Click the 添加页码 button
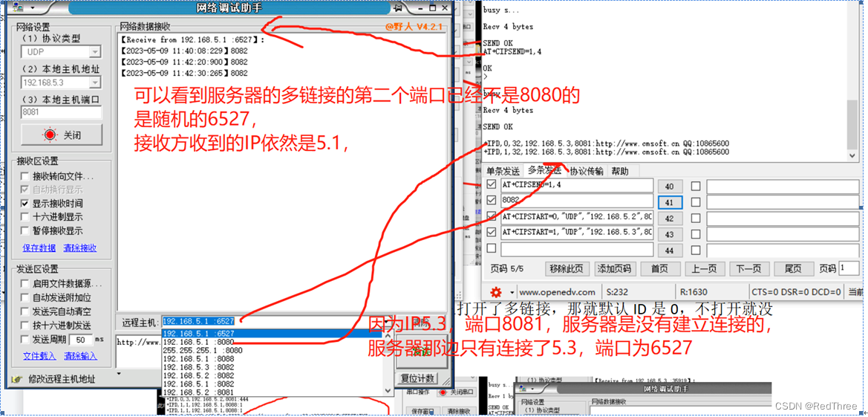868x417 pixels. pos(616,269)
